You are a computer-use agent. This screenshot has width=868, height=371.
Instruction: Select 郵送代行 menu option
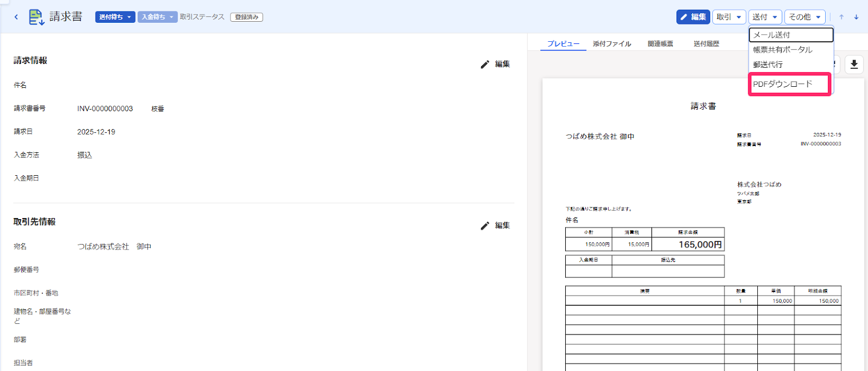coord(791,65)
